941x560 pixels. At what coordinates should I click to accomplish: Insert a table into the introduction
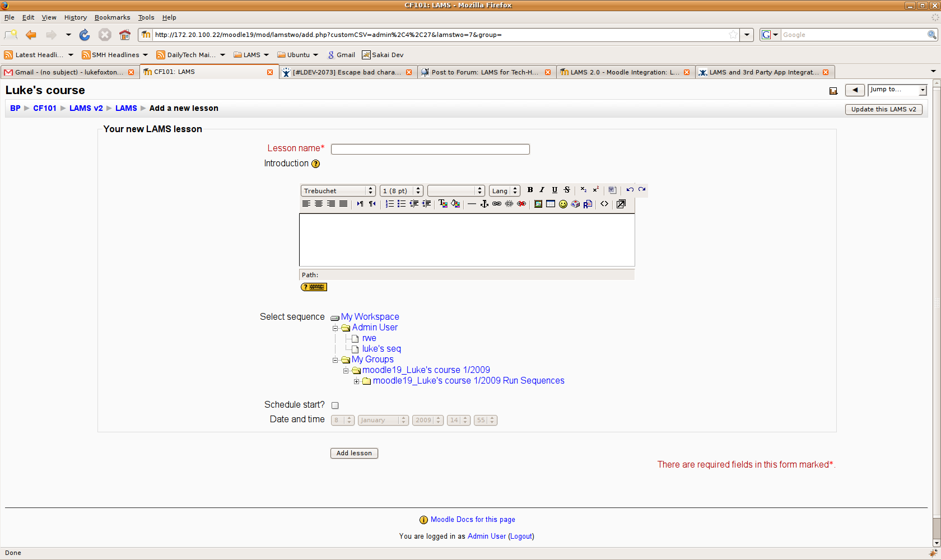pos(551,204)
